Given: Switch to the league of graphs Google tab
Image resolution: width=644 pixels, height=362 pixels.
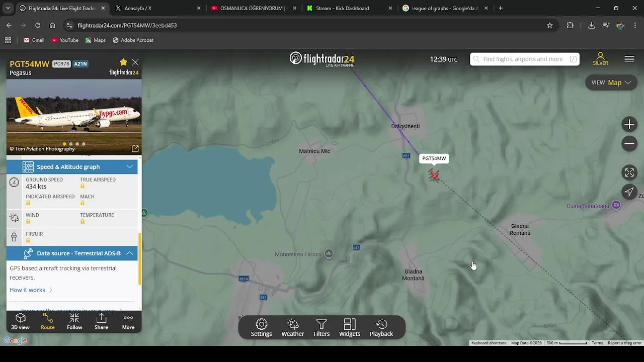Looking at the screenshot, I should click(x=445, y=8).
